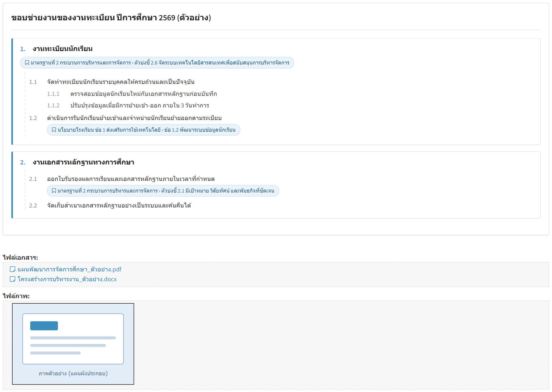The image size is (552, 392).
Task: Click tag text ตัวบ่งชี้ 2.6 จัดระบบเทคโนโลยีสารสนเทศ
Action: coord(212,63)
